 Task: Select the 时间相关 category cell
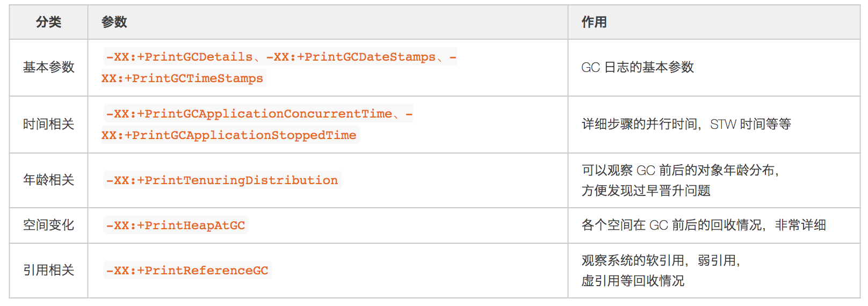point(48,124)
